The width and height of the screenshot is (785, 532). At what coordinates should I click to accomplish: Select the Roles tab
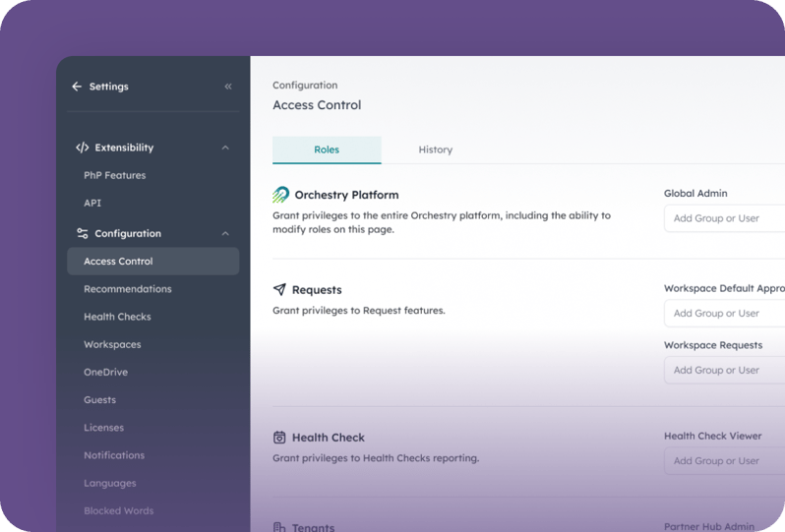click(x=327, y=149)
